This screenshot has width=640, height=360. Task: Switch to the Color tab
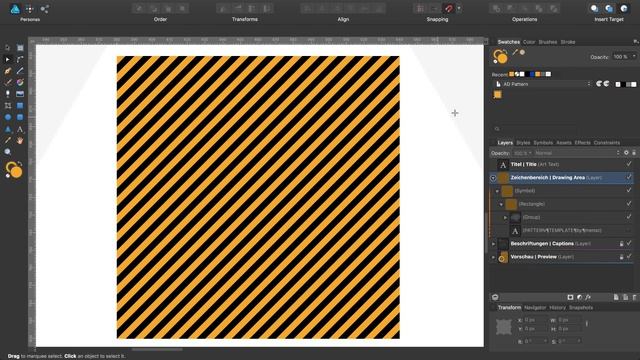(x=529, y=42)
